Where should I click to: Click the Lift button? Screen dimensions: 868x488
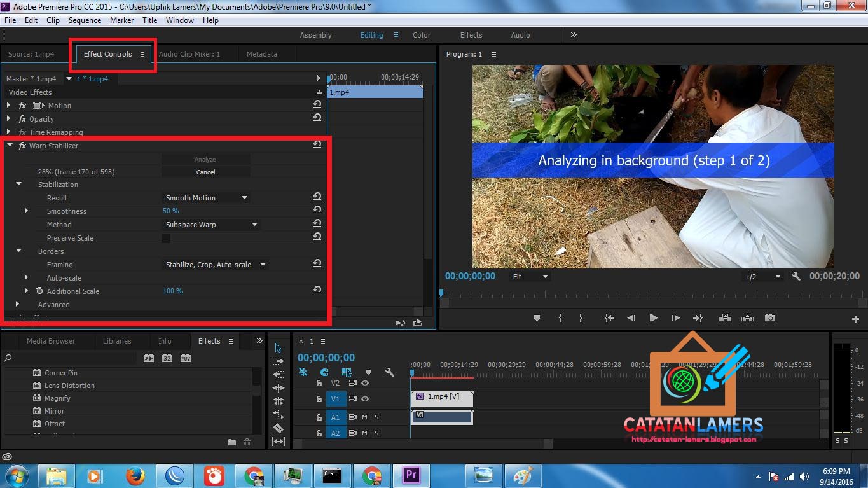pyautogui.click(x=725, y=318)
